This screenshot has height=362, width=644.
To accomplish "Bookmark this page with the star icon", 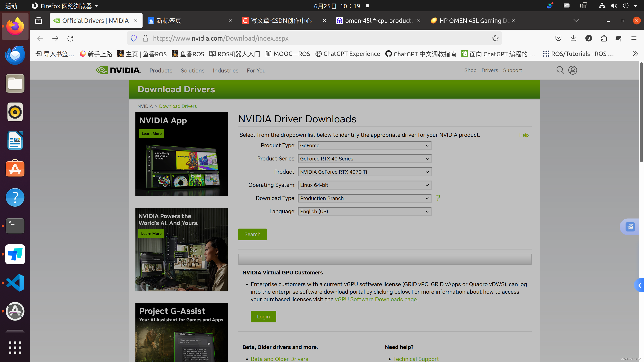I will 495,38.
